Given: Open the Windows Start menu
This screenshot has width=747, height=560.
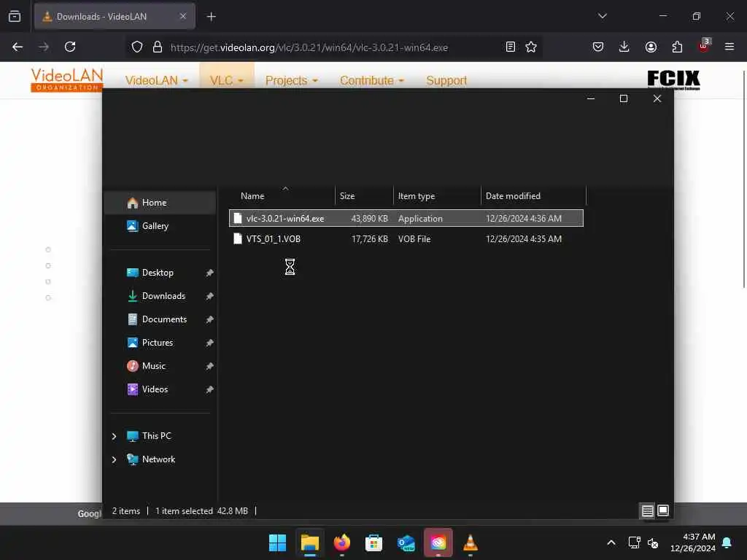Looking at the screenshot, I should click(x=277, y=542).
